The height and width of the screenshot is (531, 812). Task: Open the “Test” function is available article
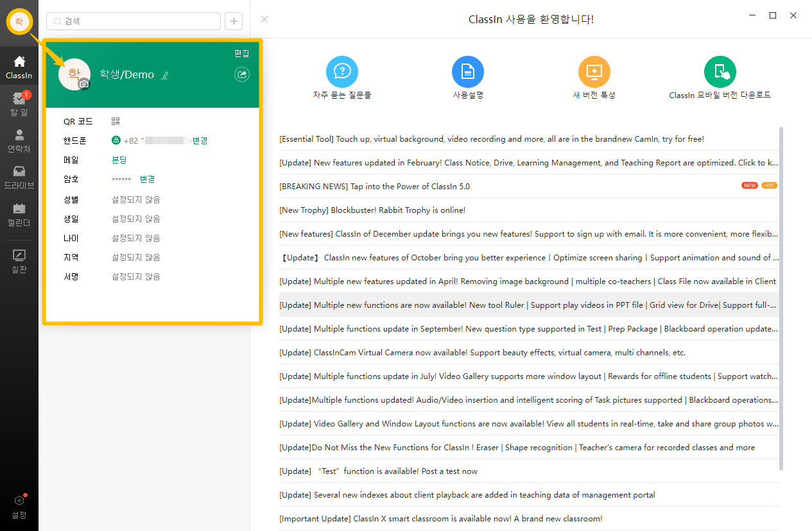pos(529,471)
